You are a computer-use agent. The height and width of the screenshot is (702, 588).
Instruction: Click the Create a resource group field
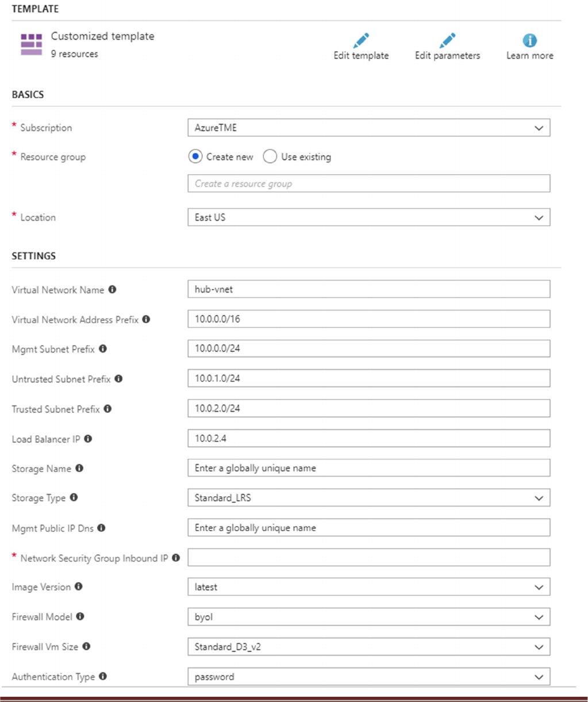tap(368, 184)
